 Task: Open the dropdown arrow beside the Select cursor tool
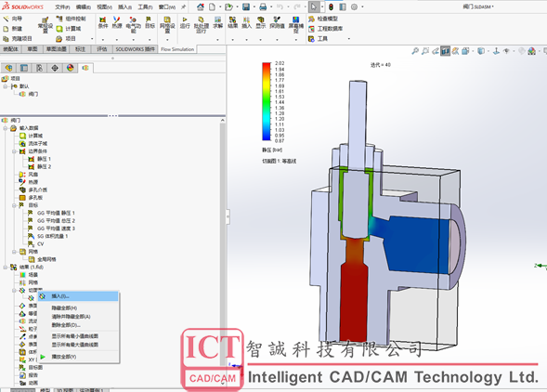pos(321,7)
